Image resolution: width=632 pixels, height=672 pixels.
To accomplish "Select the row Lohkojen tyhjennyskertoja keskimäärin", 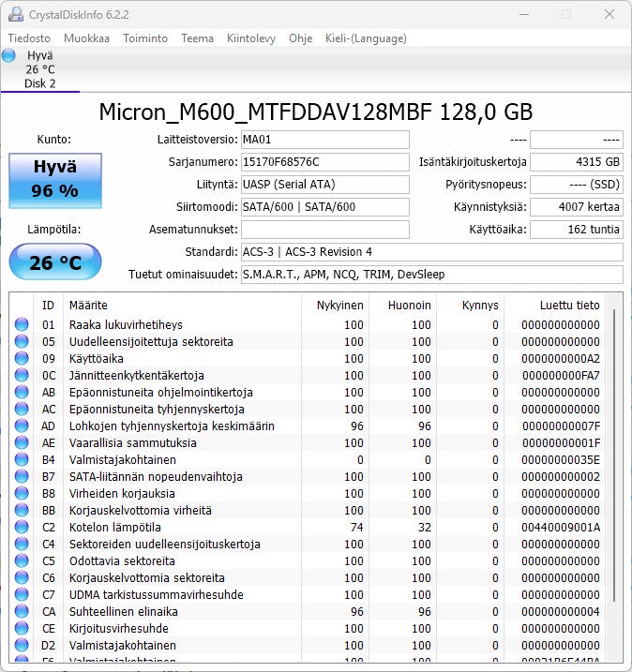I will tap(308, 426).
